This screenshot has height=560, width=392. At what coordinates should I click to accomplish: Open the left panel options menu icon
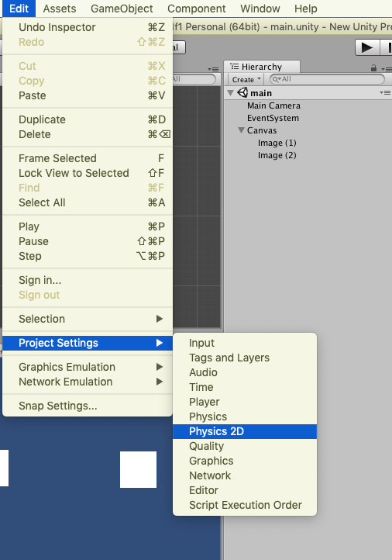click(213, 69)
